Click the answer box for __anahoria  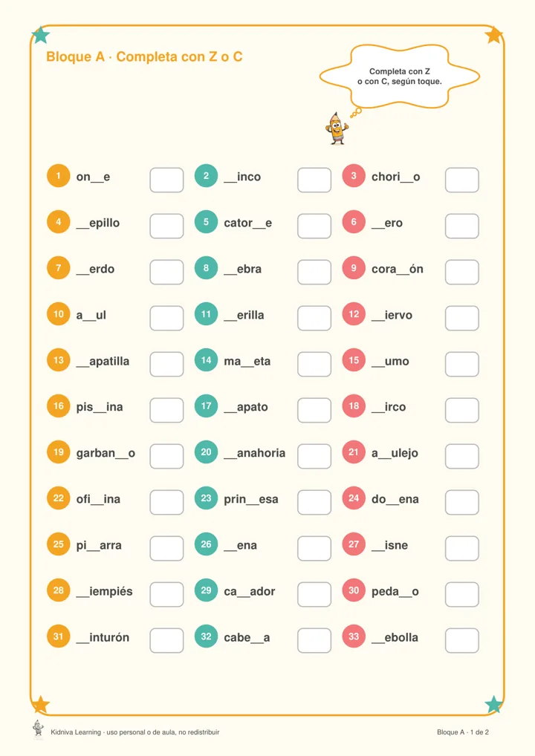coord(314,456)
